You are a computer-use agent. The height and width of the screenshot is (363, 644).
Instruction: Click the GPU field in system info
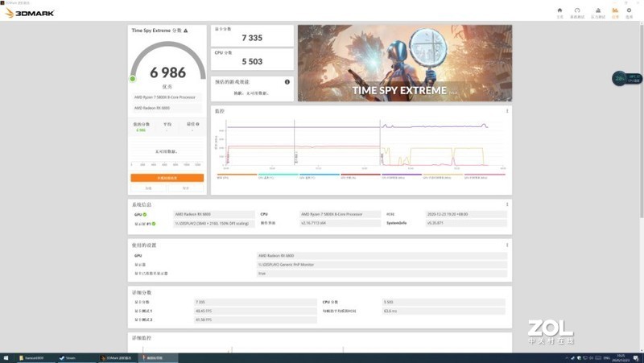(x=214, y=214)
